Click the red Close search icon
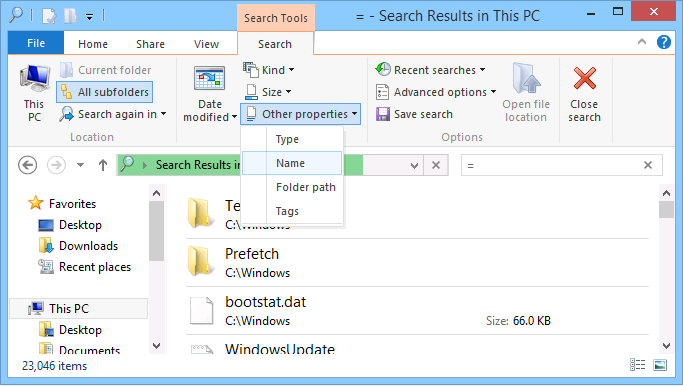Viewport: 683px width, 386px height. pyautogui.click(x=585, y=78)
